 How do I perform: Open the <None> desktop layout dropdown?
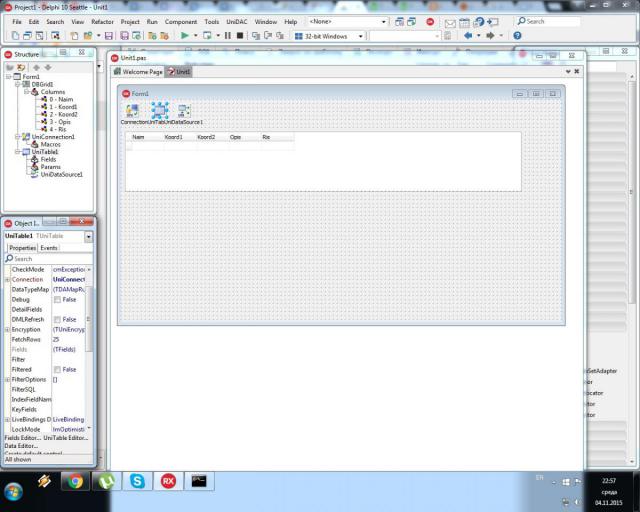click(384, 22)
